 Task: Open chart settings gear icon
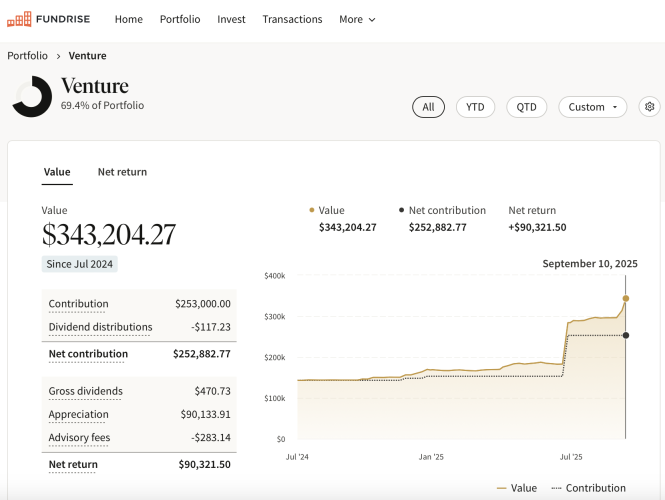[649, 107]
